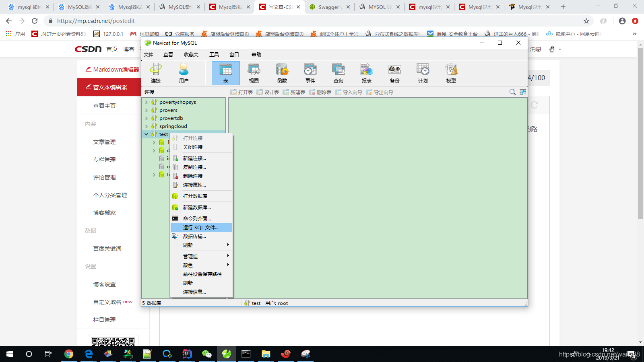Viewport: 644px width, 362px height.
Task: Click the Windows Start button
Action: [x=10, y=354]
